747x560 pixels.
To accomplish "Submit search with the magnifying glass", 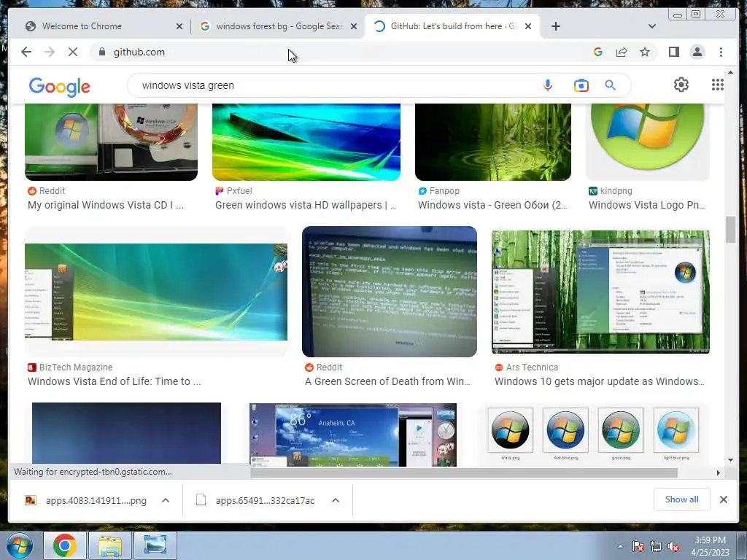I will (x=610, y=85).
